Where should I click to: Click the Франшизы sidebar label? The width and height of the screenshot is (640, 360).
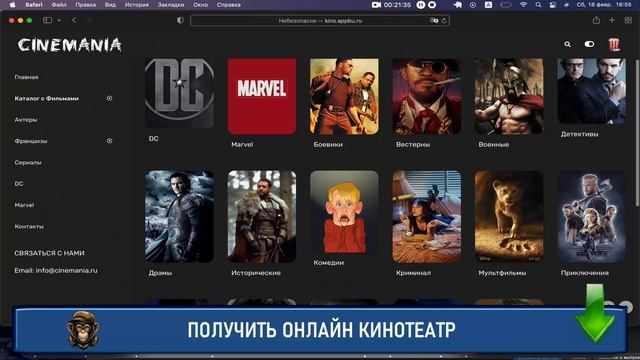click(x=31, y=141)
